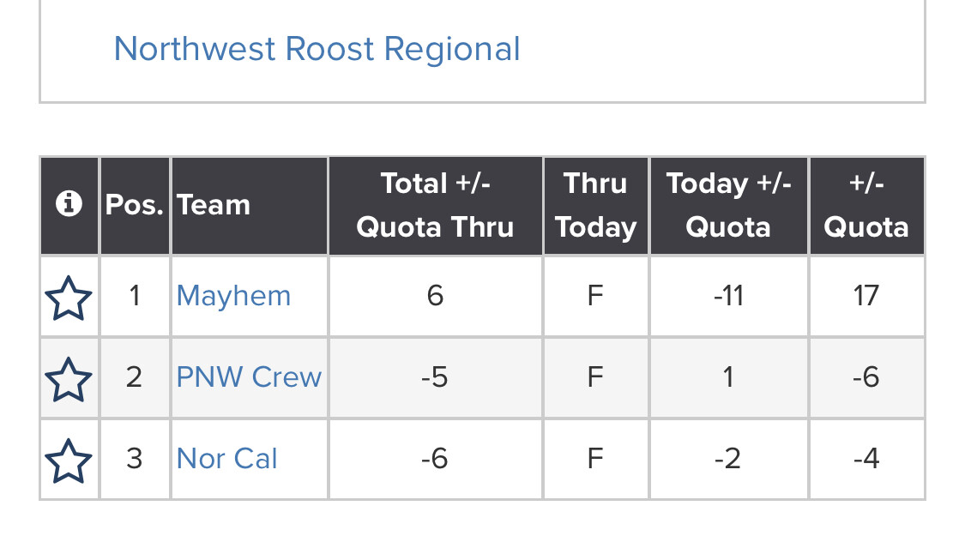Image resolution: width=965 pixels, height=560 pixels.
Task: Open the Nor Cal team link
Action: click(x=226, y=459)
